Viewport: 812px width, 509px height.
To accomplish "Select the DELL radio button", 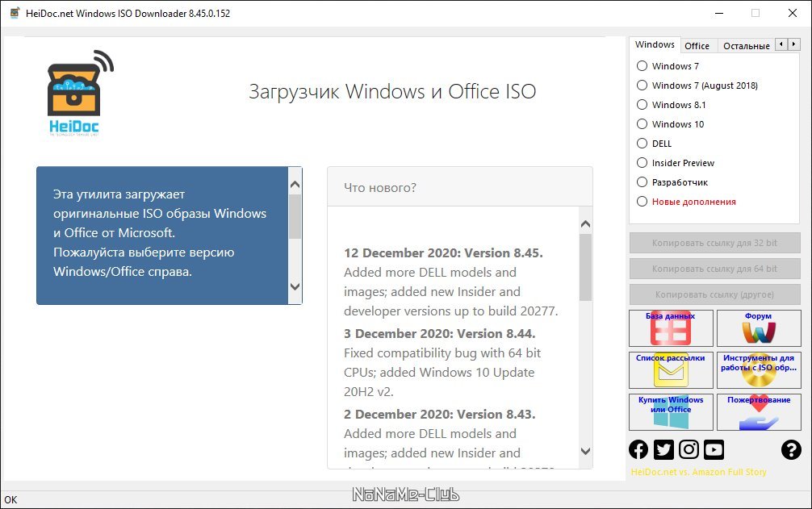I will click(642, 144).
